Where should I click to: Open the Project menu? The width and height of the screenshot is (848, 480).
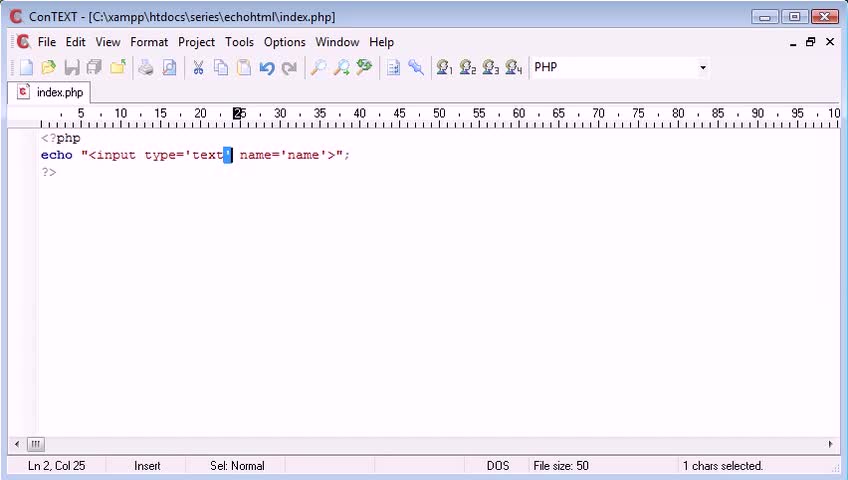[196, 42]
